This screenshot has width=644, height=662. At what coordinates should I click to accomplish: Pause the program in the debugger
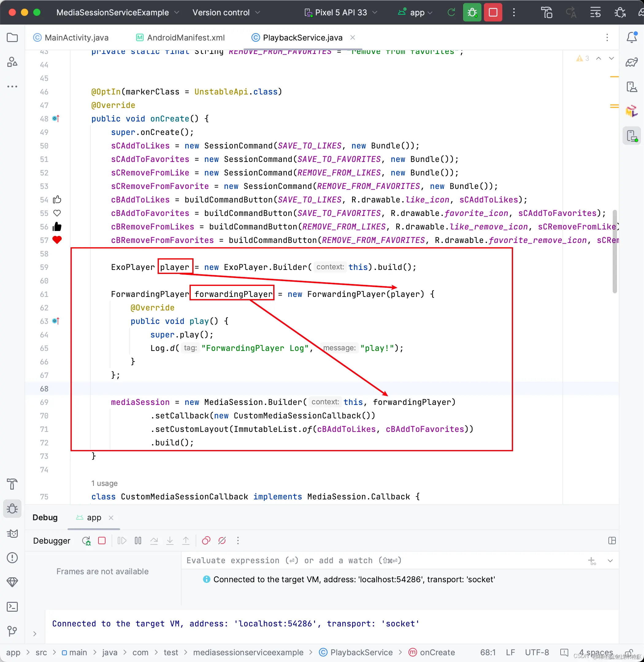(138, 541)
